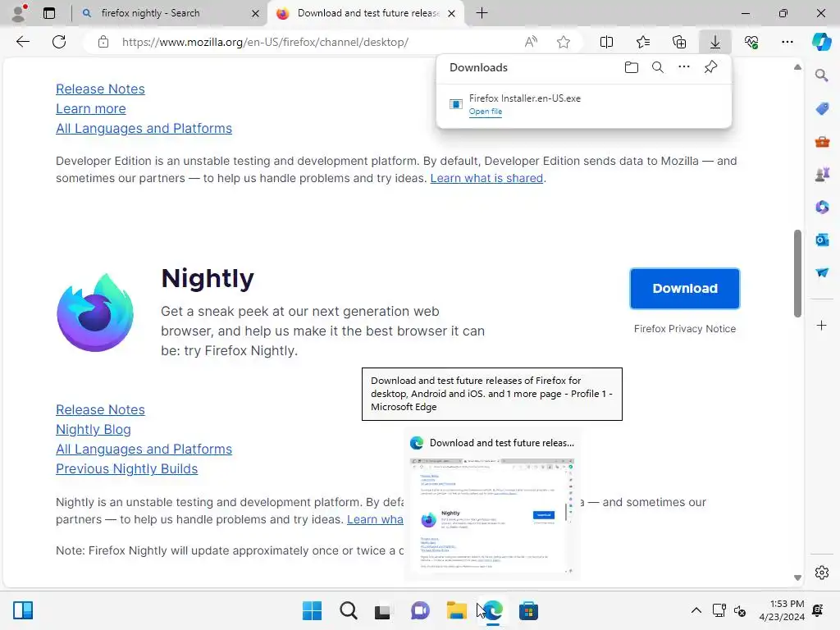This screenshot has height=630, width=840.
Task: Click the page vertical scrollbar thumb
Action: coord(797,273)
